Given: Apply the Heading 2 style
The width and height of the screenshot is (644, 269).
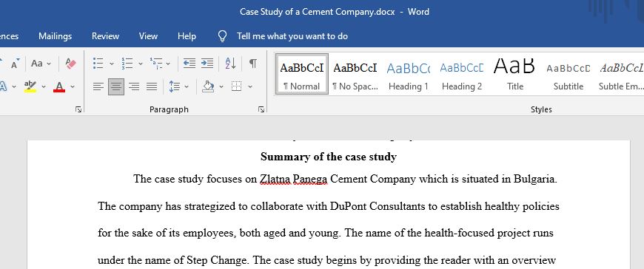Looking at the screenshot, I should point(462,74).
